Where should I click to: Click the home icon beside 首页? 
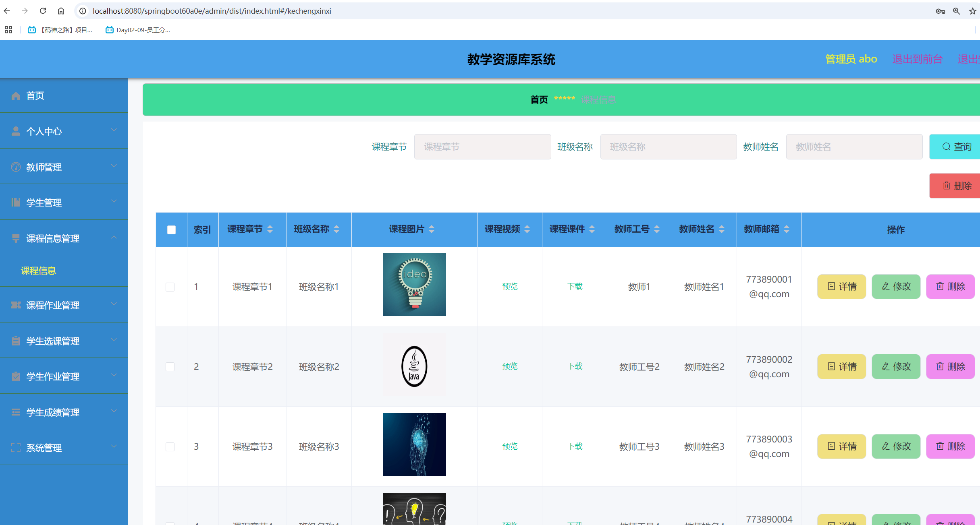16,95
